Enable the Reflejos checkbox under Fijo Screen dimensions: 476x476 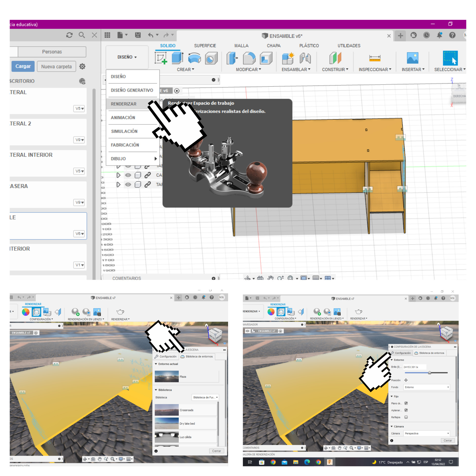tap(406, 417)
